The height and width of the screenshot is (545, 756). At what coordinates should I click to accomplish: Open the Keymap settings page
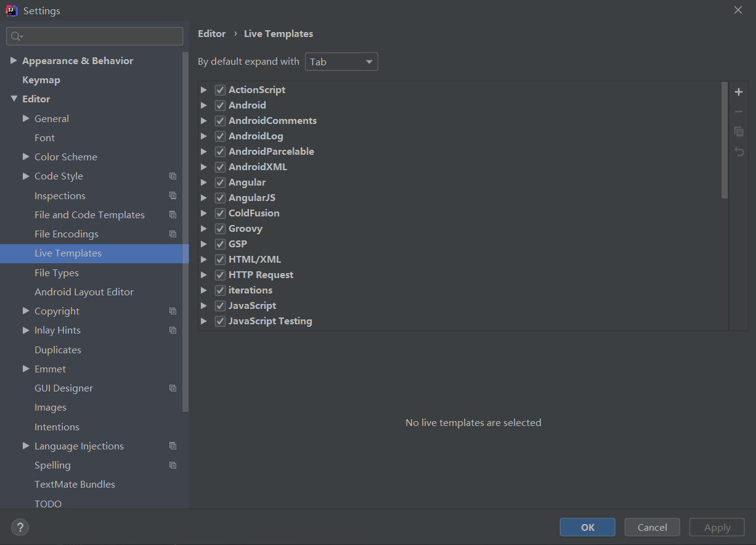pyautogui.click(x=41, y=80)
